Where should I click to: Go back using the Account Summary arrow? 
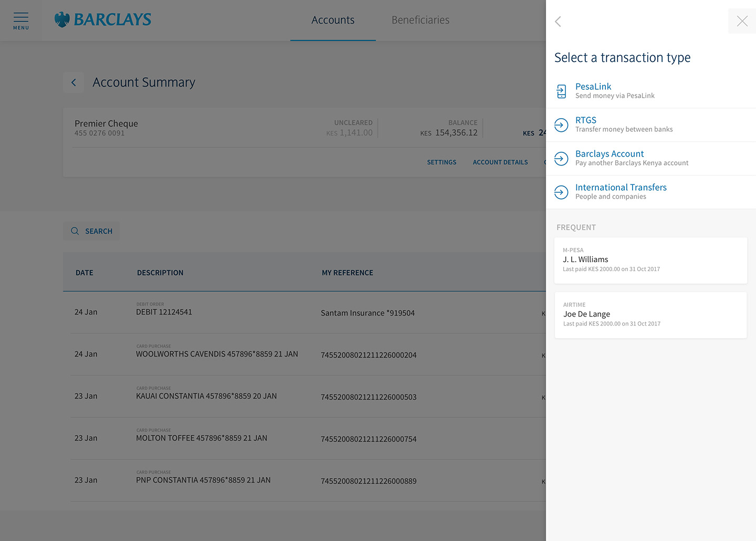coord(73,82)
